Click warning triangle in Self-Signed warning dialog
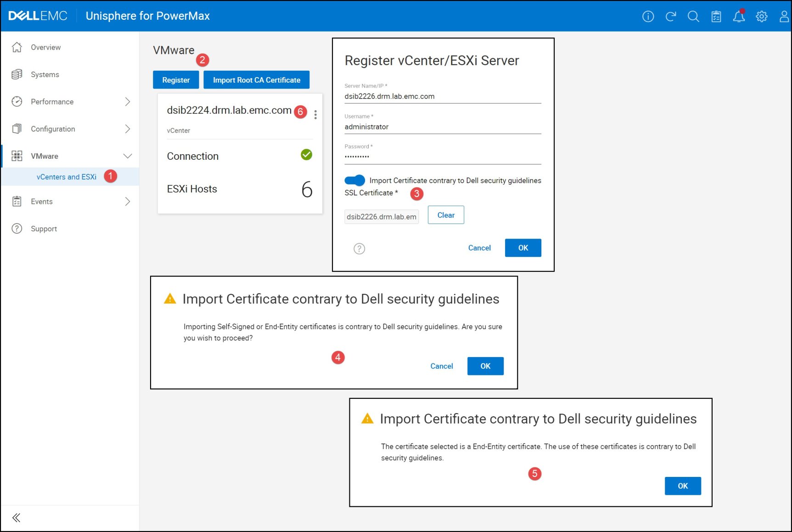792x532 pixels. [x=170, y=299]
